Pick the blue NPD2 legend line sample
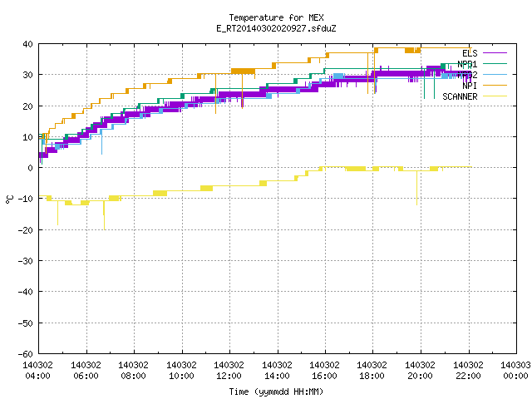 [495, 74]
